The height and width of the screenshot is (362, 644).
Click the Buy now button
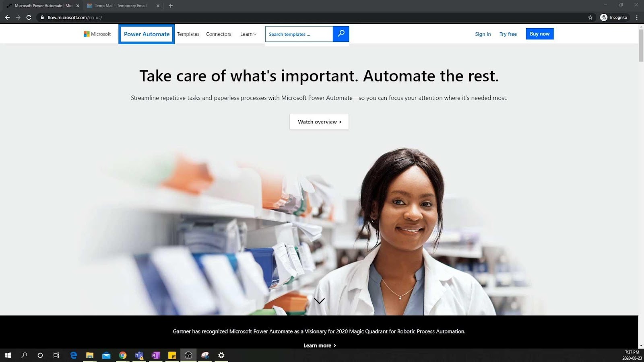tap(540, 34)
